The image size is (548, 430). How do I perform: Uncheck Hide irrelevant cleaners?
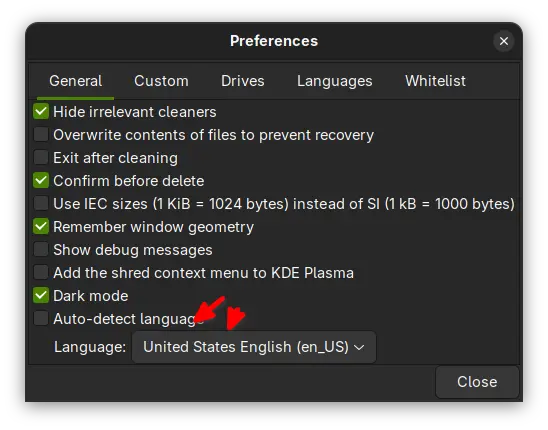(41, 112)
